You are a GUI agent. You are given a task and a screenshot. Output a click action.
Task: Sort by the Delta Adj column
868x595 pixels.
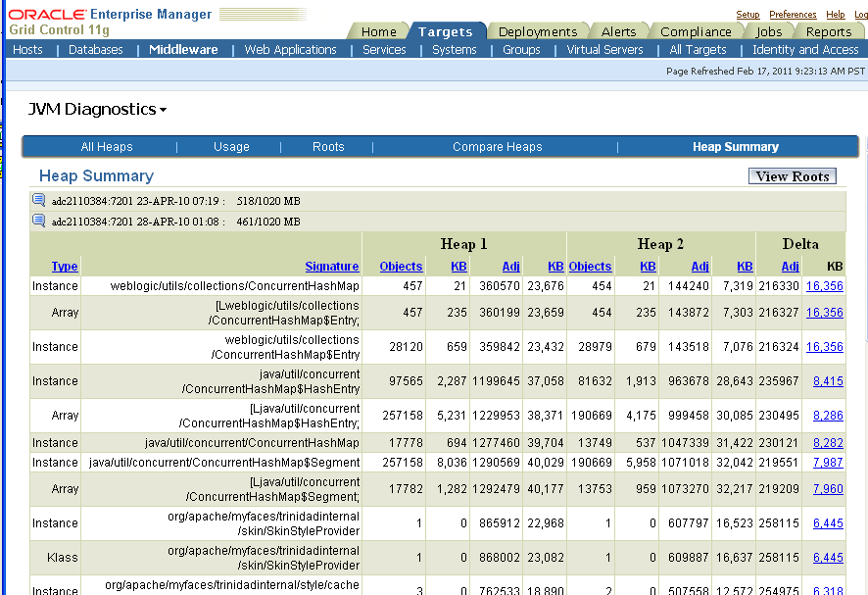pos(790,267)
